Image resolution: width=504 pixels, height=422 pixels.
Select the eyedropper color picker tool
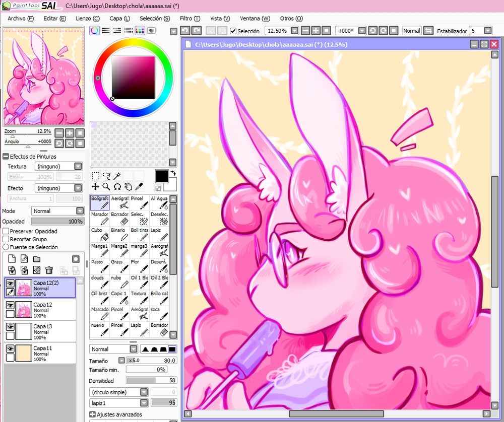(139, 187)
